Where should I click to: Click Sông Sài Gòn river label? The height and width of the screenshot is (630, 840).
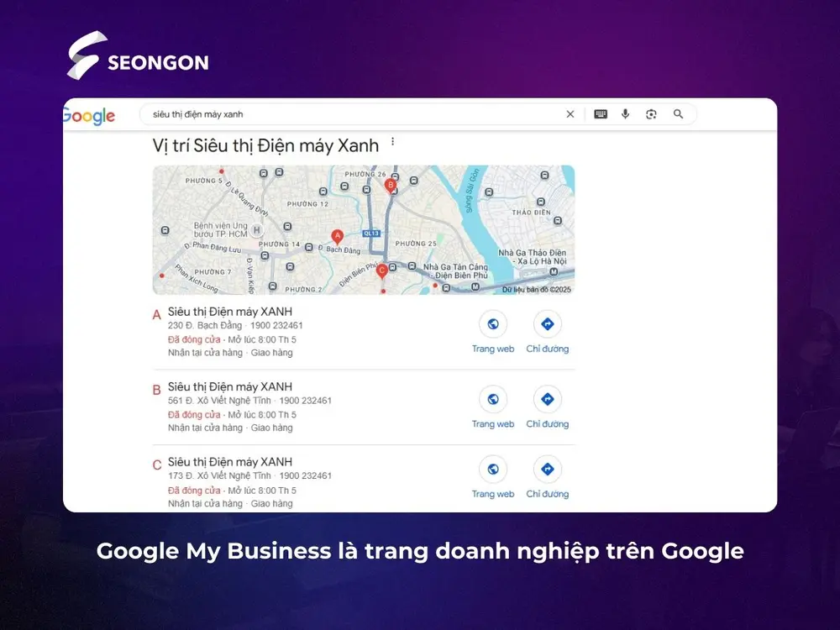471,192
